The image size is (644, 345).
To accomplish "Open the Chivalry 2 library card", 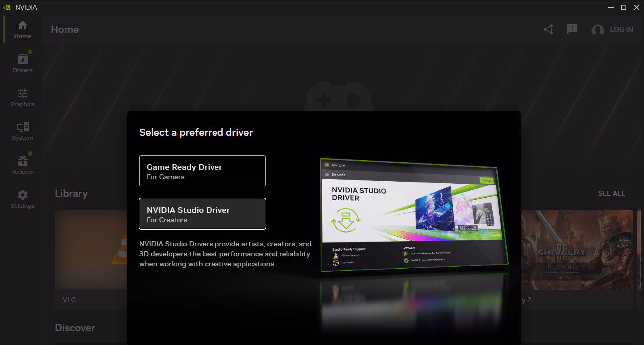I will (577, 259).
